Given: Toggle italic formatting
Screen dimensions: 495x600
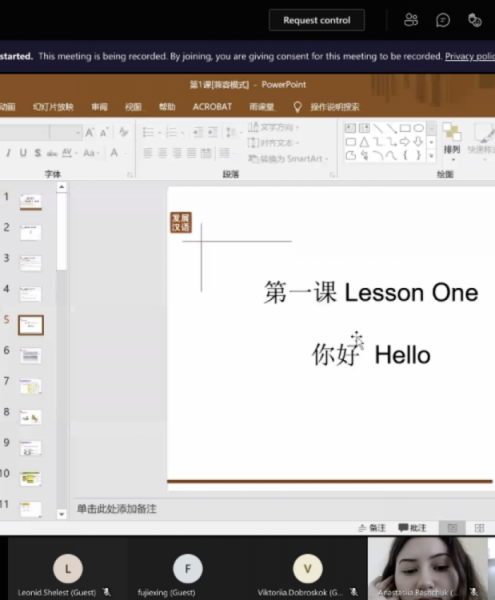Looking at the screenshot, I should 8,153.
